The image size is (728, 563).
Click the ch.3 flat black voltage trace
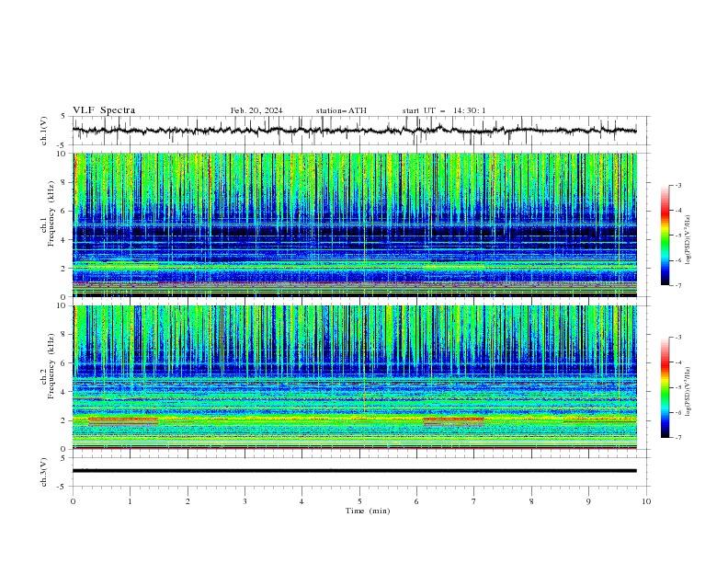point(354,471)
